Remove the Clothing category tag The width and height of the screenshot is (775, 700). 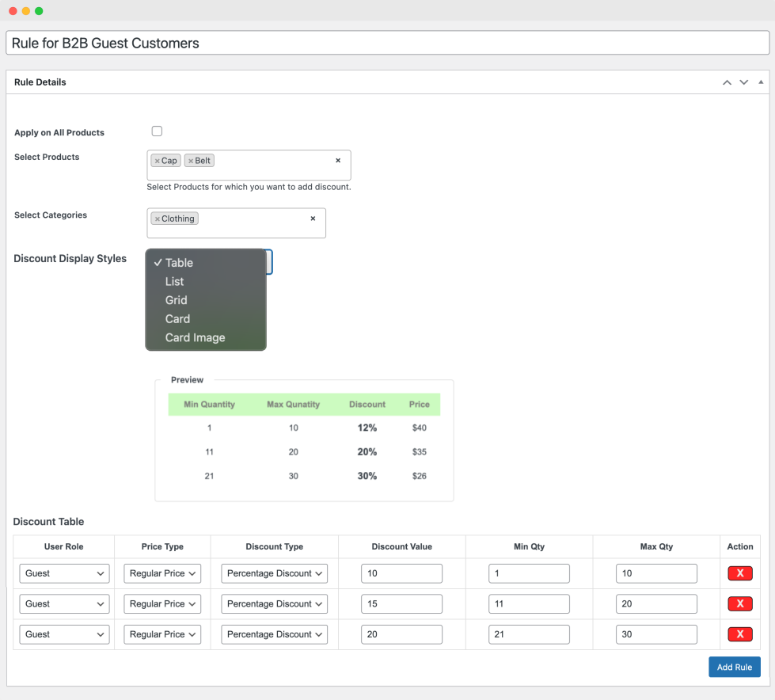pyautogui.click(x=158, y=219)
